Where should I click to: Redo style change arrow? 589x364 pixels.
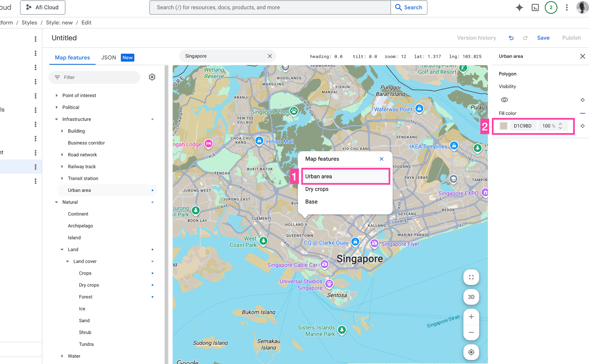525,38
